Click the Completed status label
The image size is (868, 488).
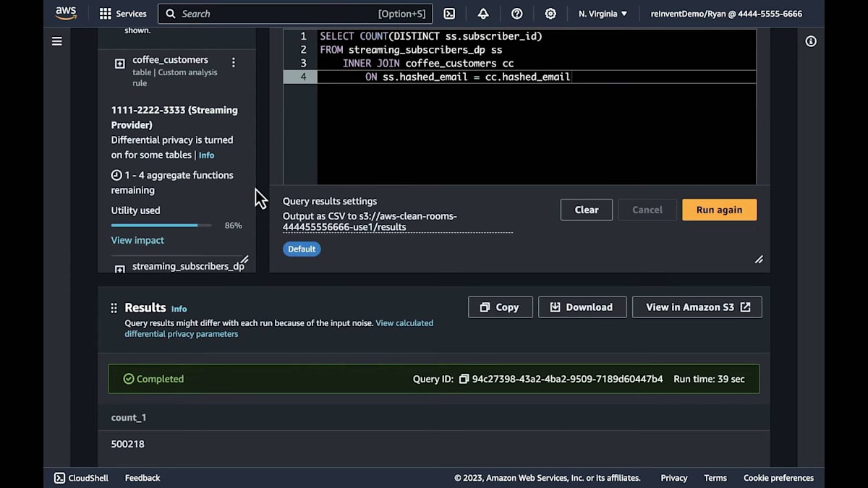point(153,379)
